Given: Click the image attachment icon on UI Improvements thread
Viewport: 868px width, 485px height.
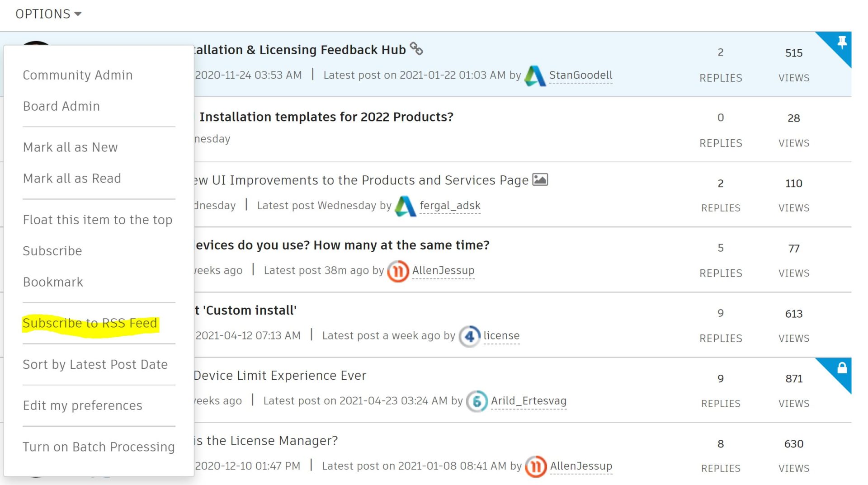Looking at the screenshot, I should tap(541, 179).
